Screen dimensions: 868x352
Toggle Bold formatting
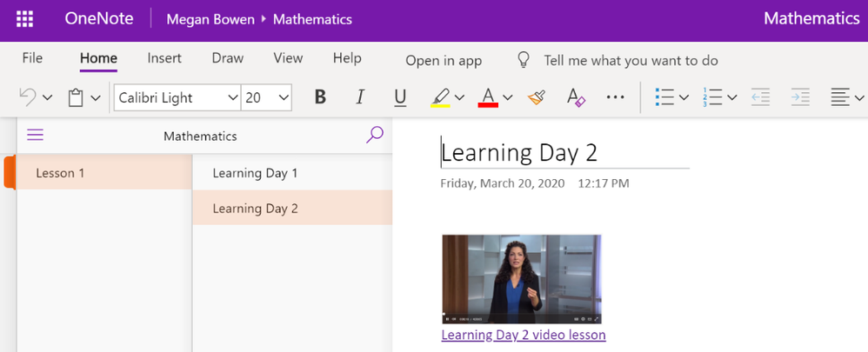tap(320, 97)
